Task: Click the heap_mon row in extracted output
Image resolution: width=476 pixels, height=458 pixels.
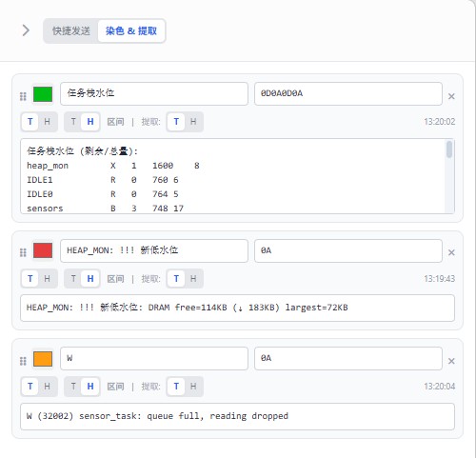Action: click(x=113, y=166)
